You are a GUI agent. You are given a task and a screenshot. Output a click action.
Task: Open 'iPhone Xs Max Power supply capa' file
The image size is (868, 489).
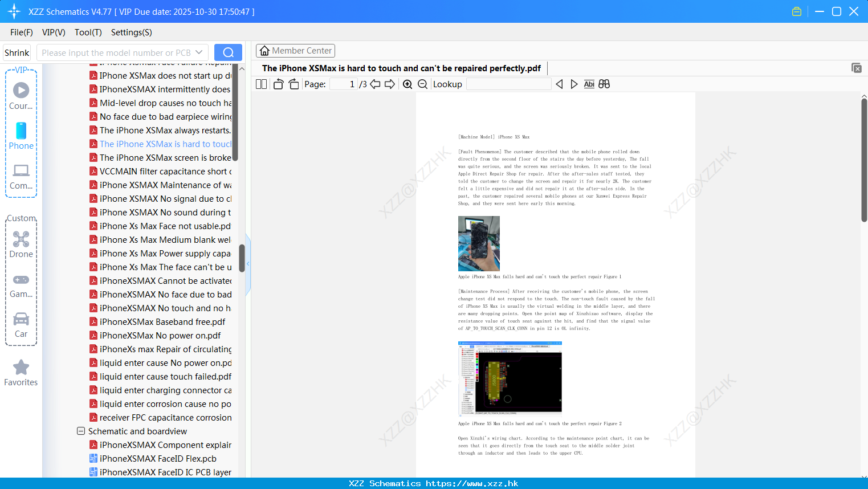161,254
